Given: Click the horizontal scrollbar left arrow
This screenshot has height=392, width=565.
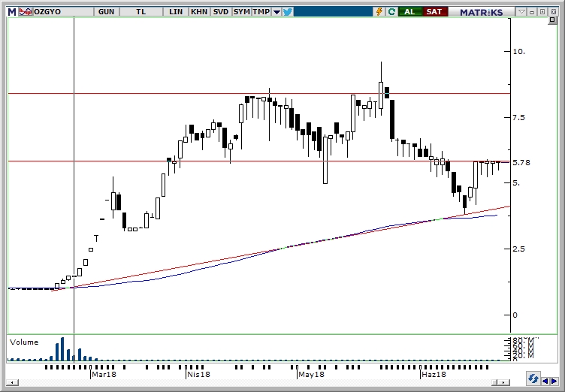Looking at the screenshot, I should [12, 382].
